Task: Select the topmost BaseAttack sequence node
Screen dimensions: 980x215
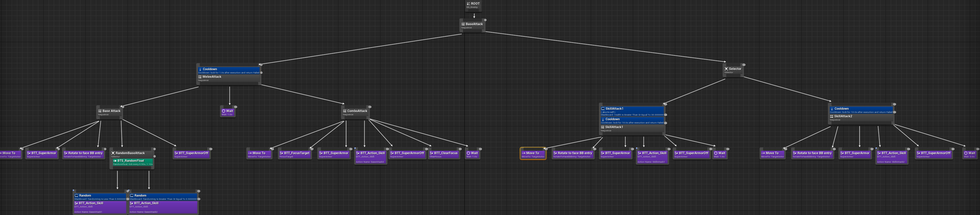Action: tap(472, 25)
